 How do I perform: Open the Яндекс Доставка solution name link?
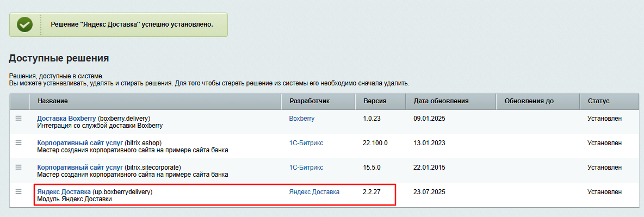point(64,192)
